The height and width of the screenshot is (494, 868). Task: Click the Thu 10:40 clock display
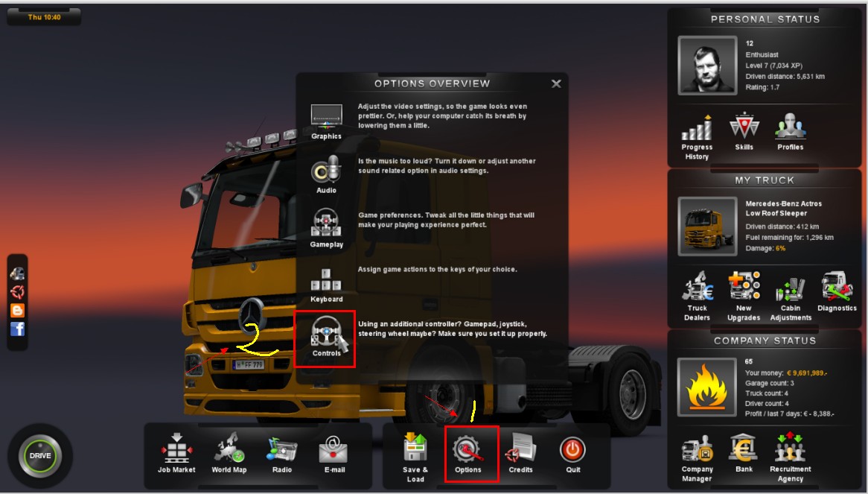click(44, 17)
